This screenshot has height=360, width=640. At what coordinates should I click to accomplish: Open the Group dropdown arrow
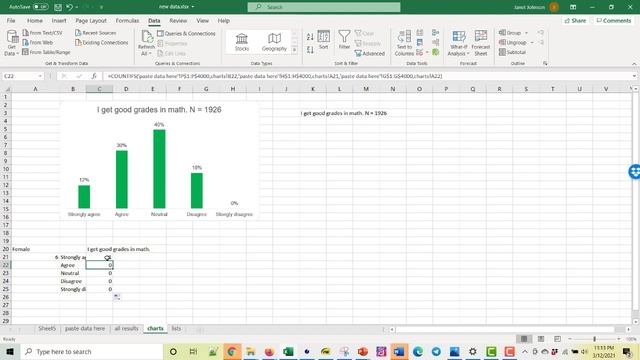pos(527,33)
